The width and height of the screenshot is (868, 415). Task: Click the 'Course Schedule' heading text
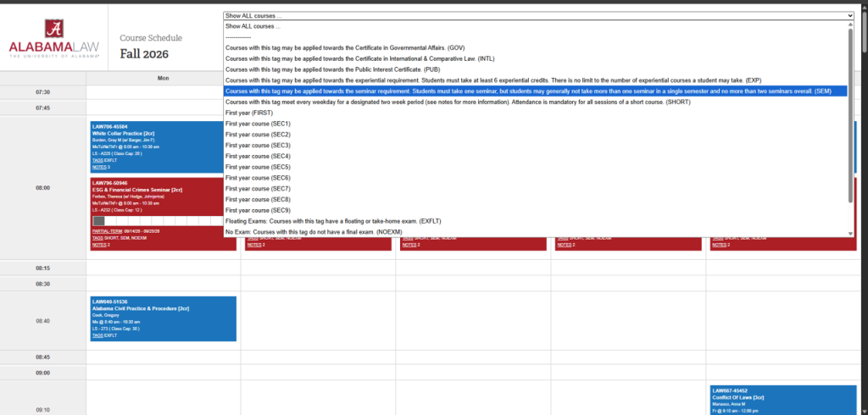tap(151, 38)
